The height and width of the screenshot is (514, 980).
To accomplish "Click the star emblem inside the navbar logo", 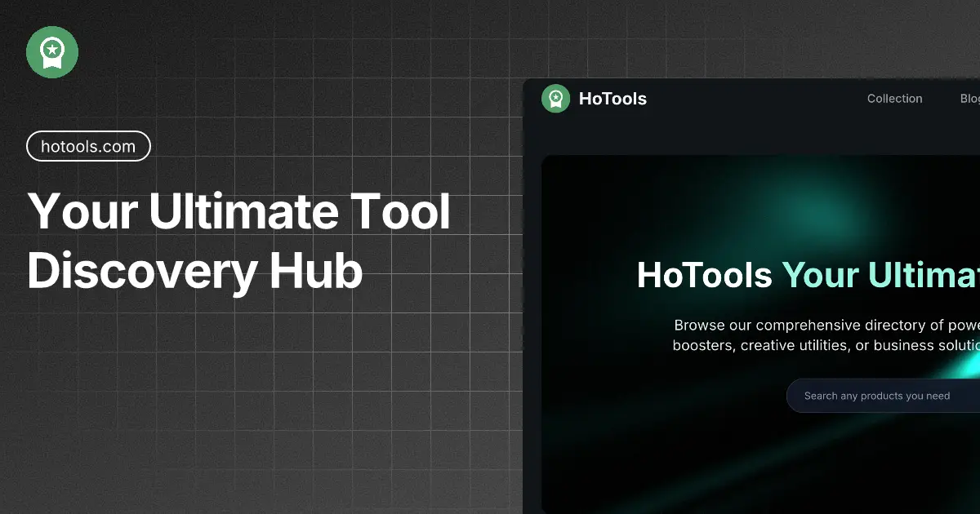I will 556,97.
